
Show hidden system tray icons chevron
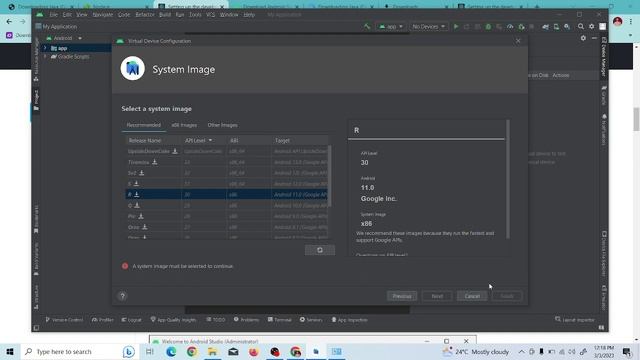[521, 351]
